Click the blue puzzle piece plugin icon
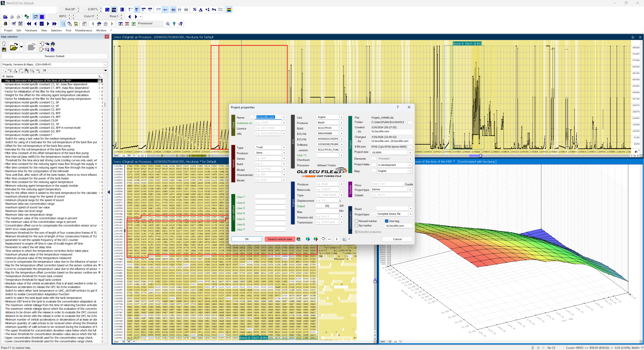Image resolution: width=644 pixels, height=350 pixels. (53, 50)
